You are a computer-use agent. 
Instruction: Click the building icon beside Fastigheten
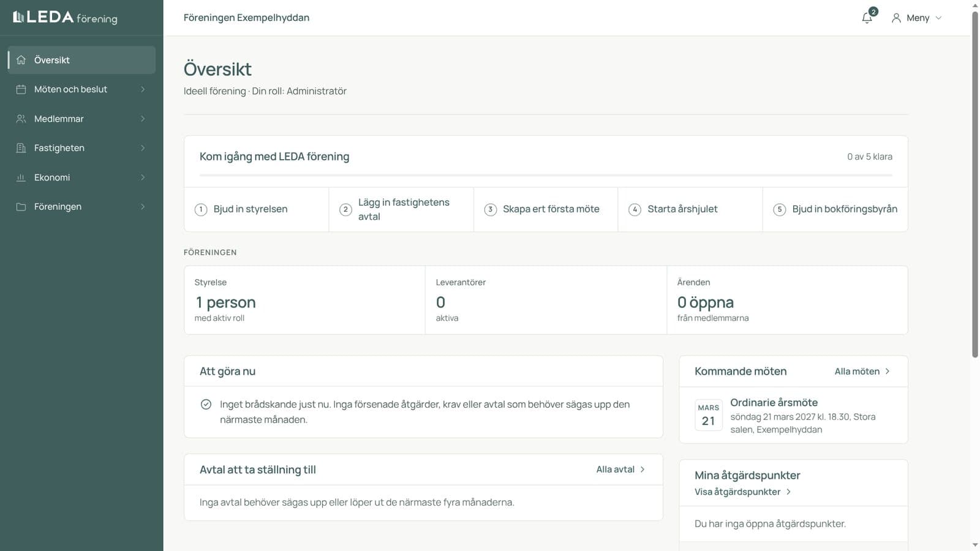[21, 148]
